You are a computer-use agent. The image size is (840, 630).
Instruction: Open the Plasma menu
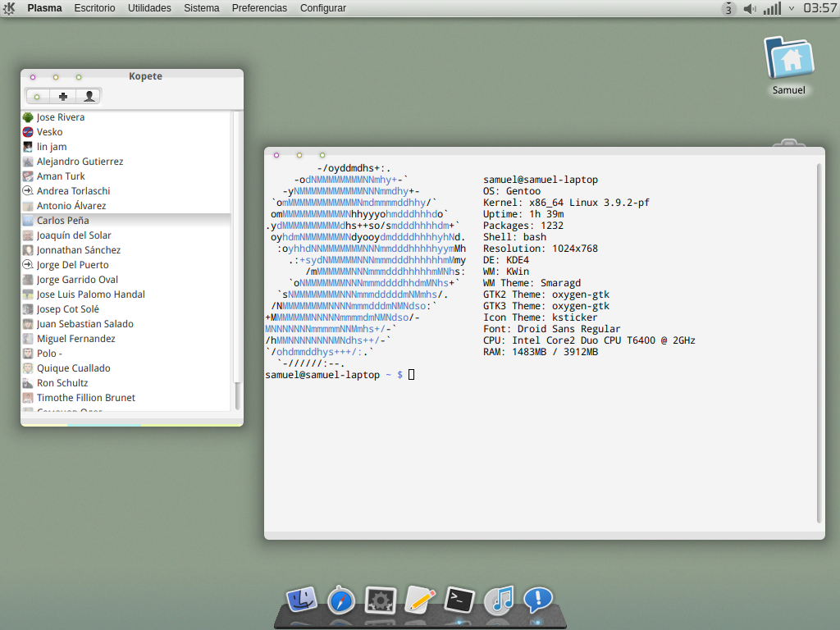pos(44,8)
